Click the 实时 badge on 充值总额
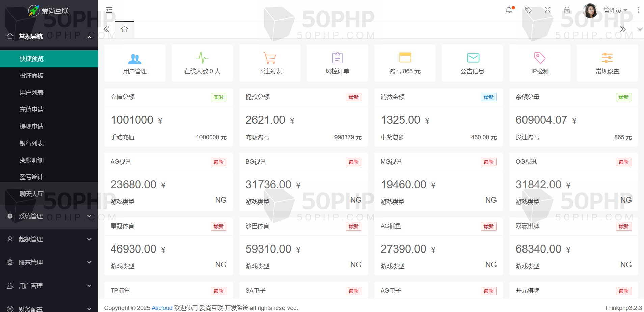 click(218, 97)
